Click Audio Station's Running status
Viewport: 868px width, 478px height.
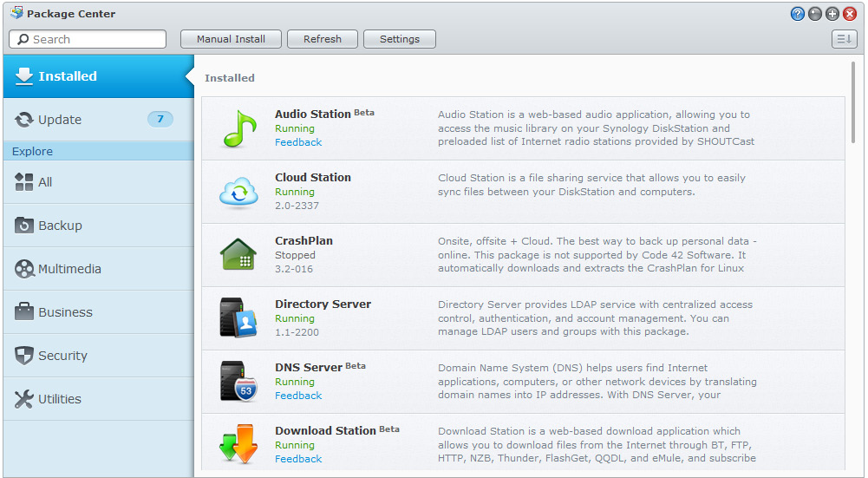295,128
